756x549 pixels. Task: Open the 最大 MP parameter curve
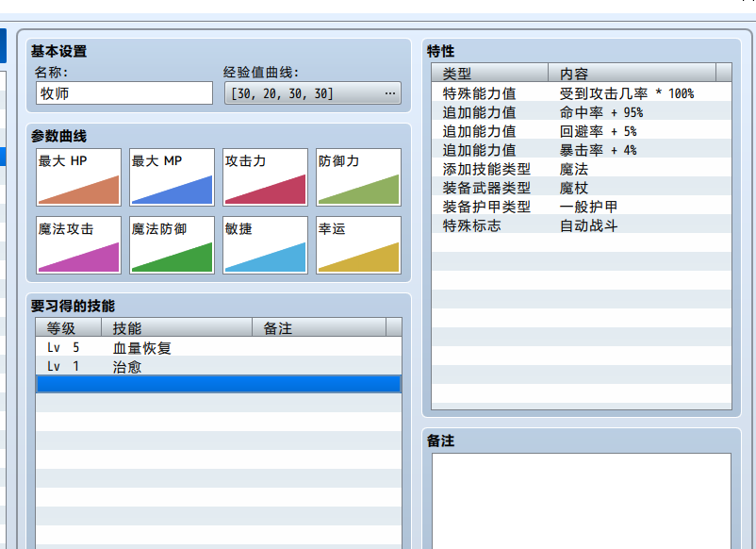[x=172, y=177]
